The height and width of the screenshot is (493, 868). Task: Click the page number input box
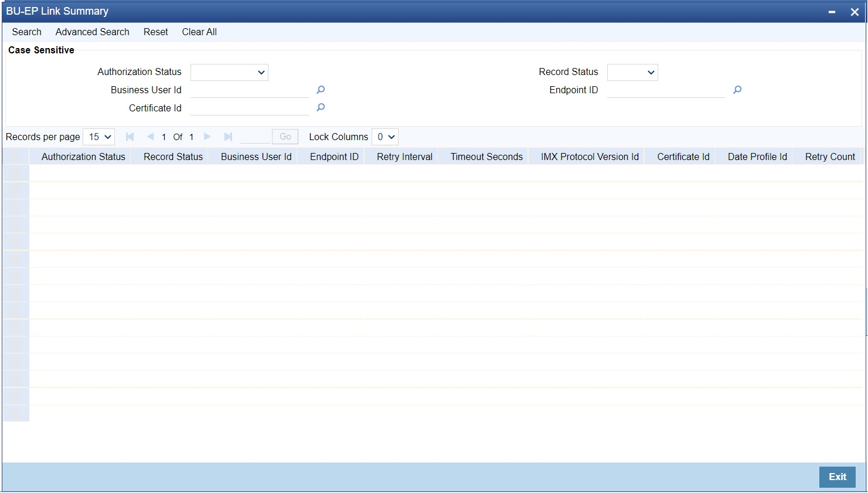(255, 137)
